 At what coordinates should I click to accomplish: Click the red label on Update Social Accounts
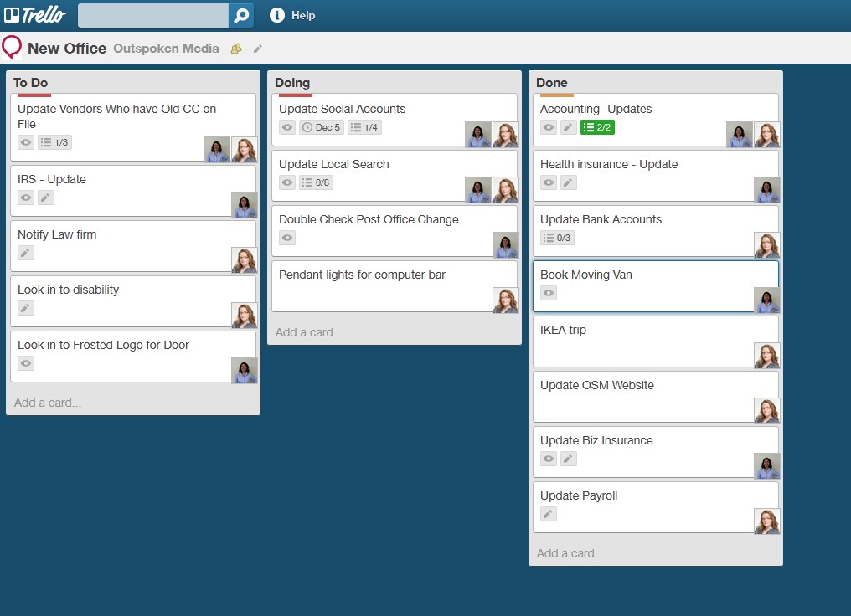(x=296, y=95)
